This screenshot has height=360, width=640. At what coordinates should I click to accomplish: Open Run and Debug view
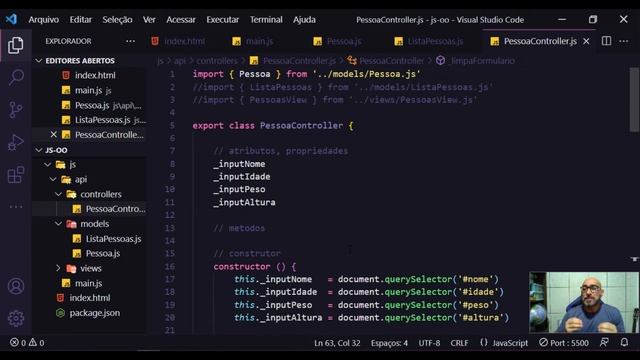click(x=16, y=142)
